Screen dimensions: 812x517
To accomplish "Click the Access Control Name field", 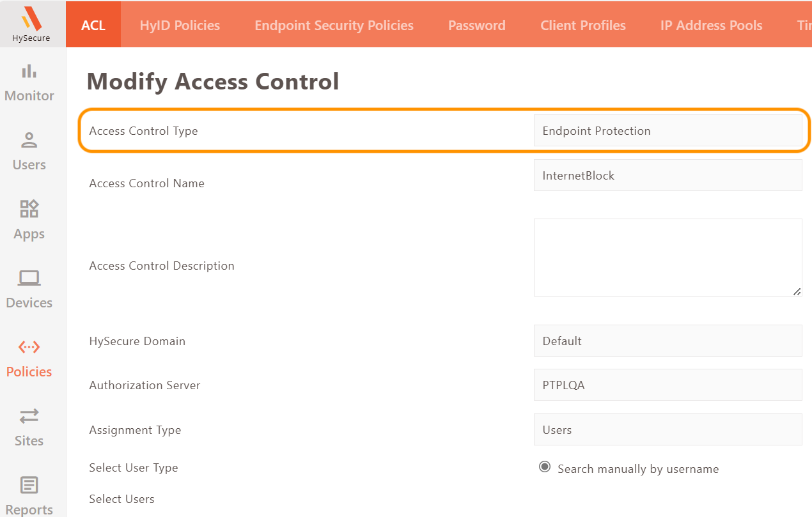I will 668,176.
